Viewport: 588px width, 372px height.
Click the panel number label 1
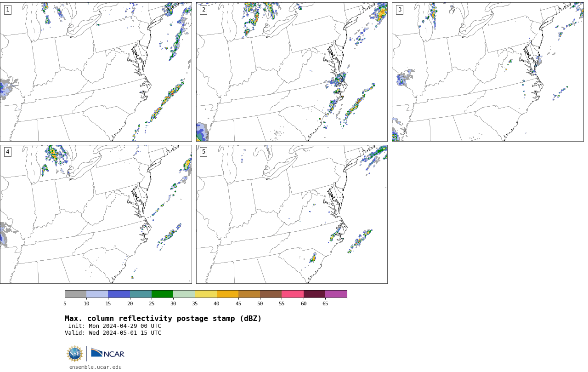point(7,10)
